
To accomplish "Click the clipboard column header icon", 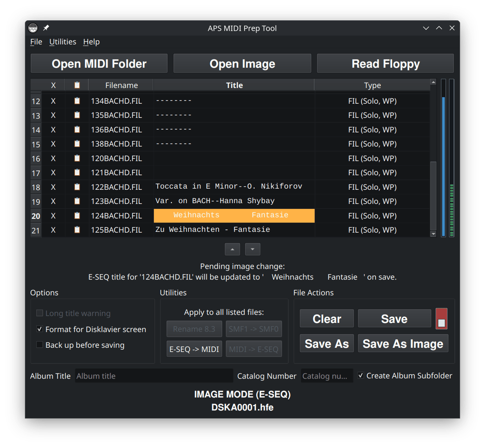I will coord(77,85).
